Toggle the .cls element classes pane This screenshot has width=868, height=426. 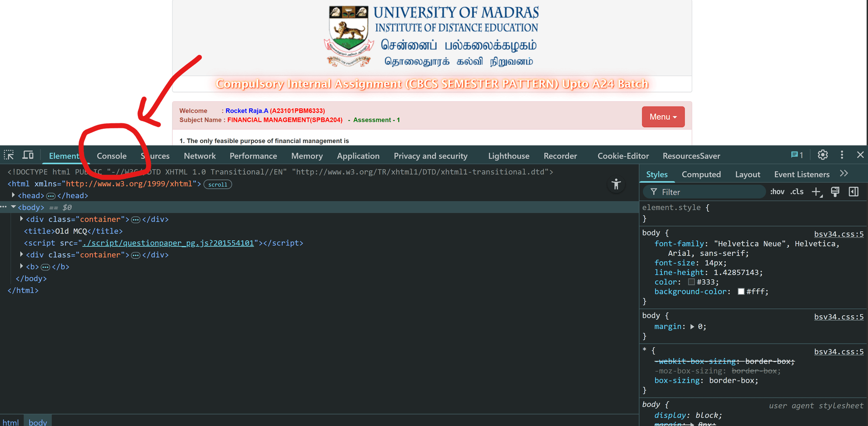(x=797, y=192)
